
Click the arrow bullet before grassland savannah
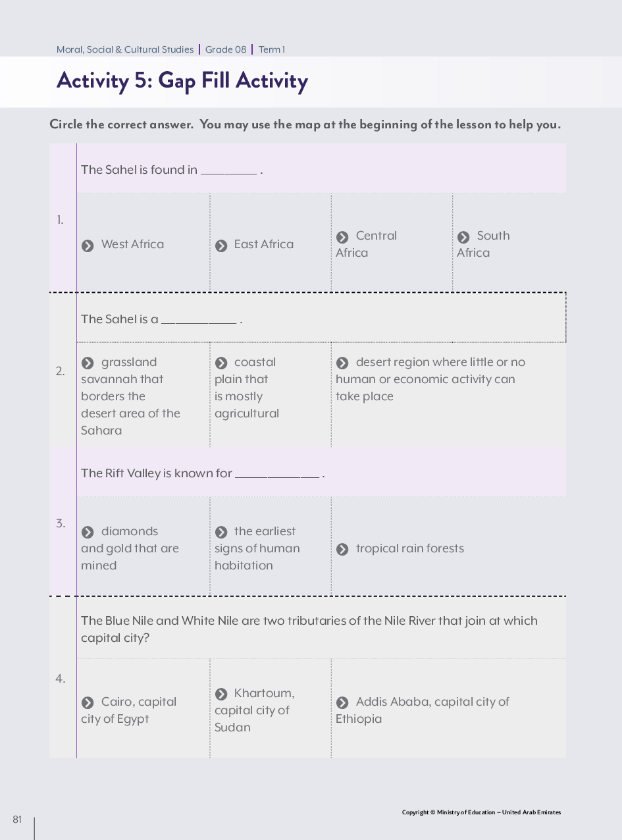pyautogui.click(x=88, y=363)
